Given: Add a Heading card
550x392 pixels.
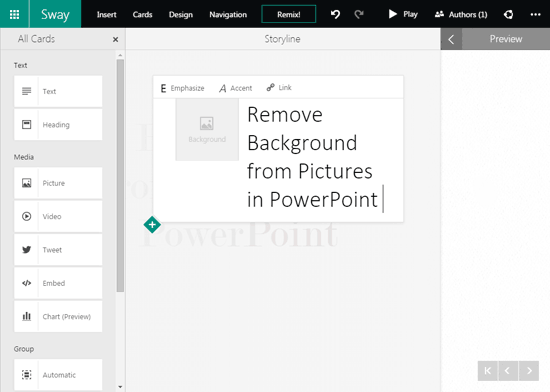Looking at the screenshot, I should coord(58,125).
